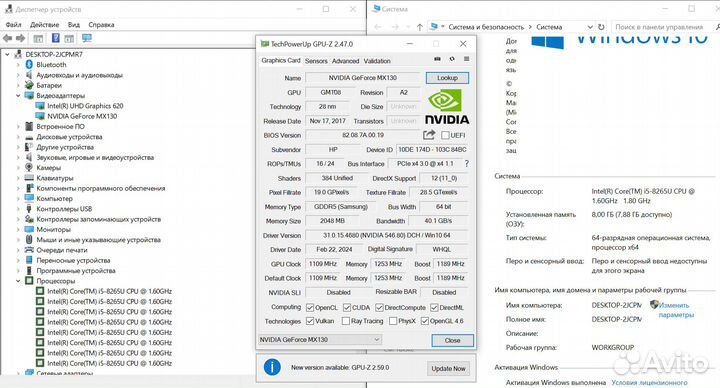The width and height of the screenshot is (720, 388).
Task: Toggle Vulkan checkbox
Action: [310, 321]
